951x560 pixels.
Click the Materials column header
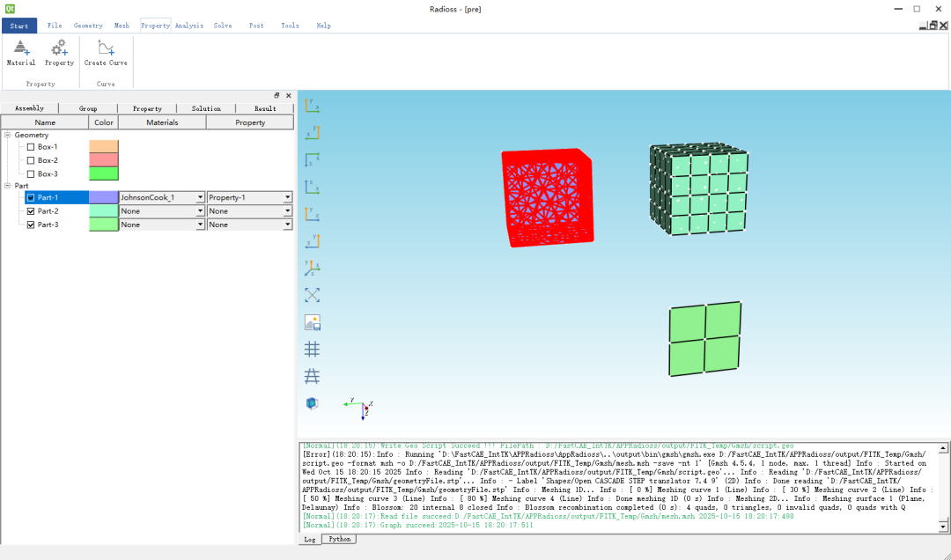click(x=162, y=122)
